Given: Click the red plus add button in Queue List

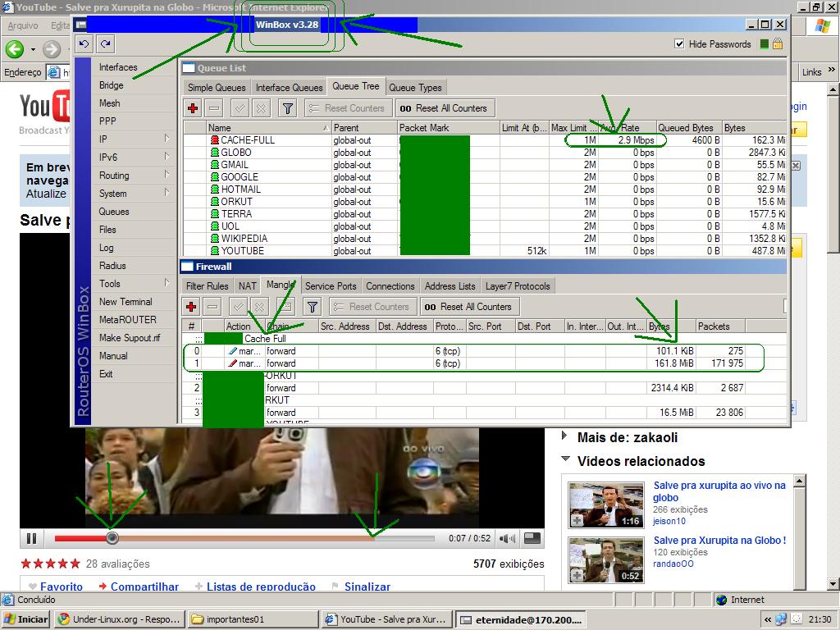Looking at the screenshot, I should click(x=193, y=108).
